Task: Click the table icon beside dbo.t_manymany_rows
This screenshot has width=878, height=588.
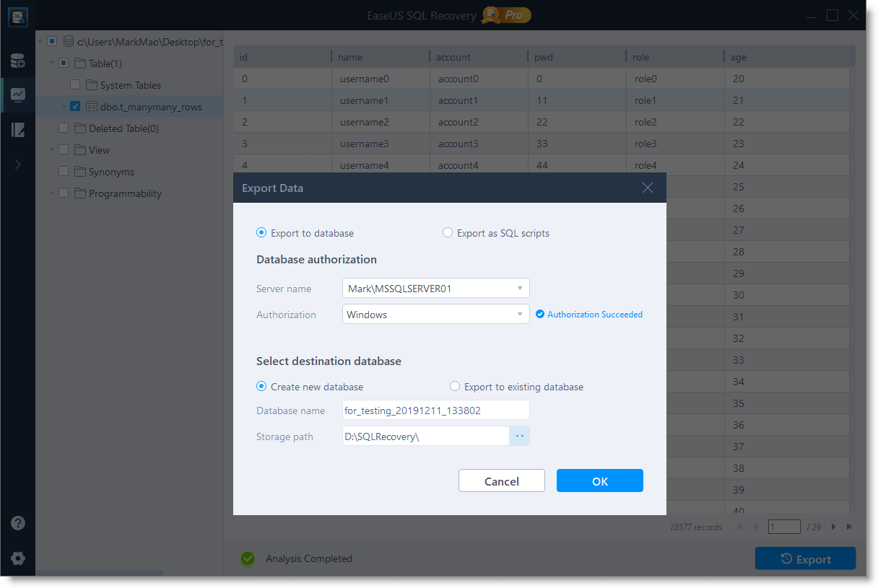Action: pyautogui.click(x=92, y=107)
